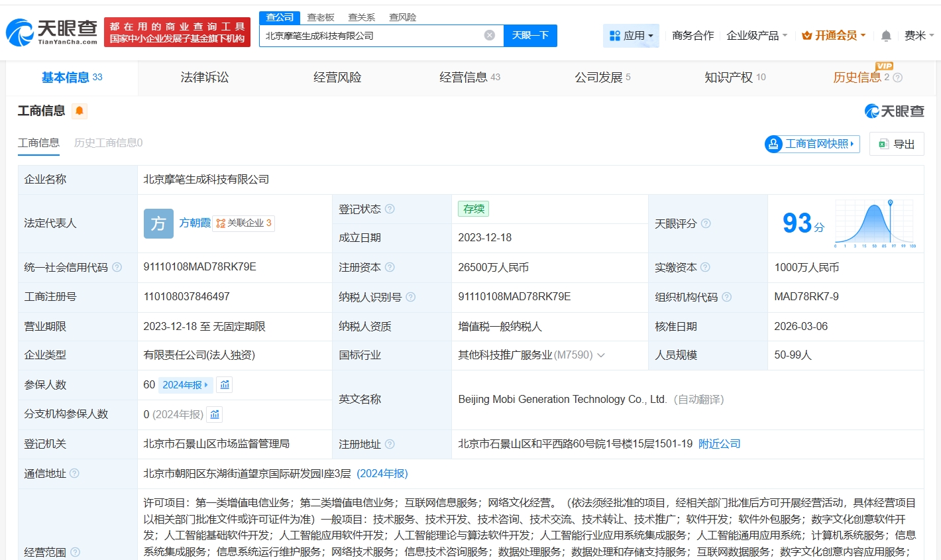
Task: Click the help icon beside 注册资本
Action: click(x=390, y=268)
